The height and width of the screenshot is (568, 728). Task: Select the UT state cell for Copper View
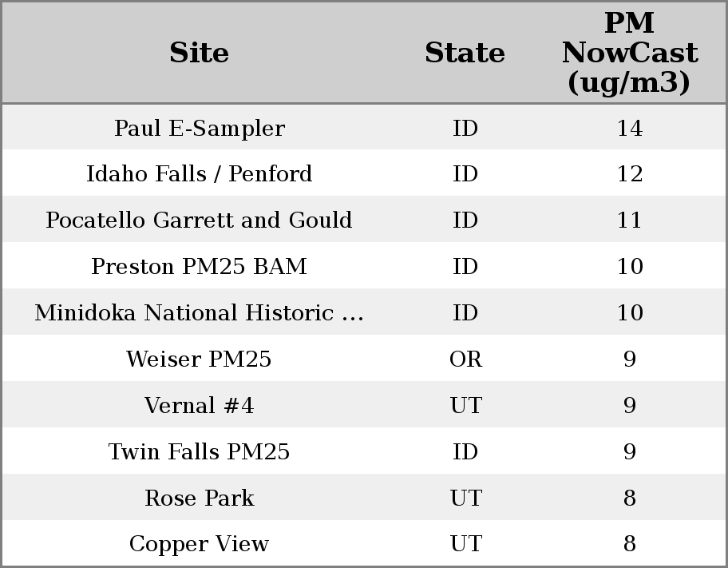[465, 544]
